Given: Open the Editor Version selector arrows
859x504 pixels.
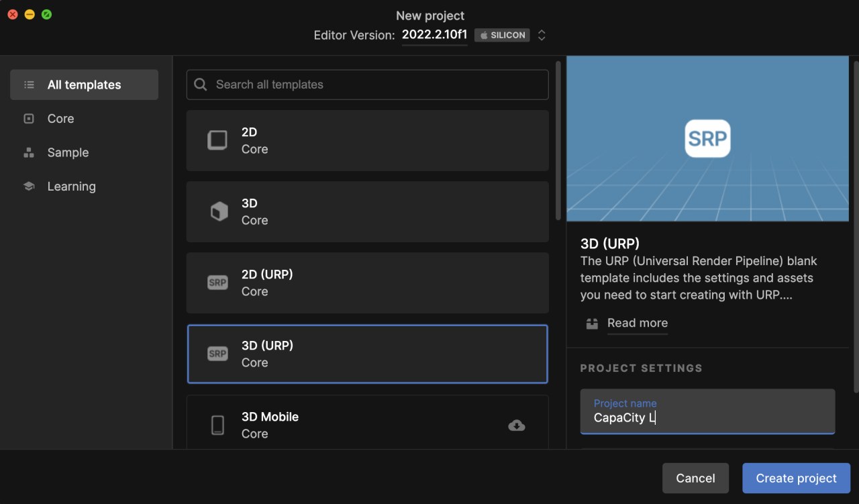Looking at the screenshot, I should coord(542,35).
